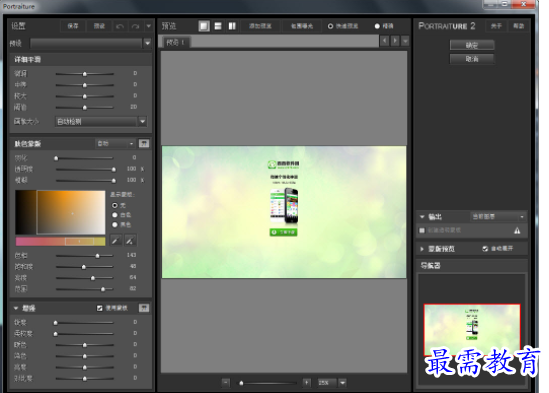Toggle auto-expand checkbox in mask preview row

tap(485, 249)
